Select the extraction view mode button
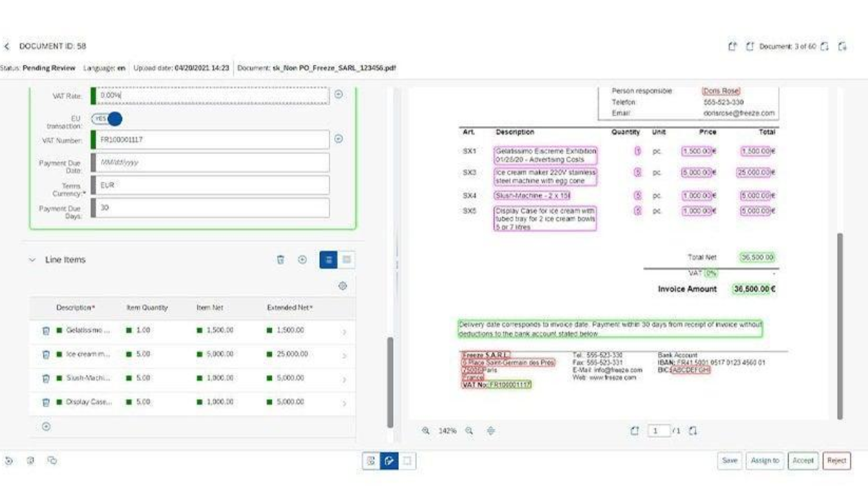Image resolution: width=868 pixels, height=487 pixels. (371, 460)
